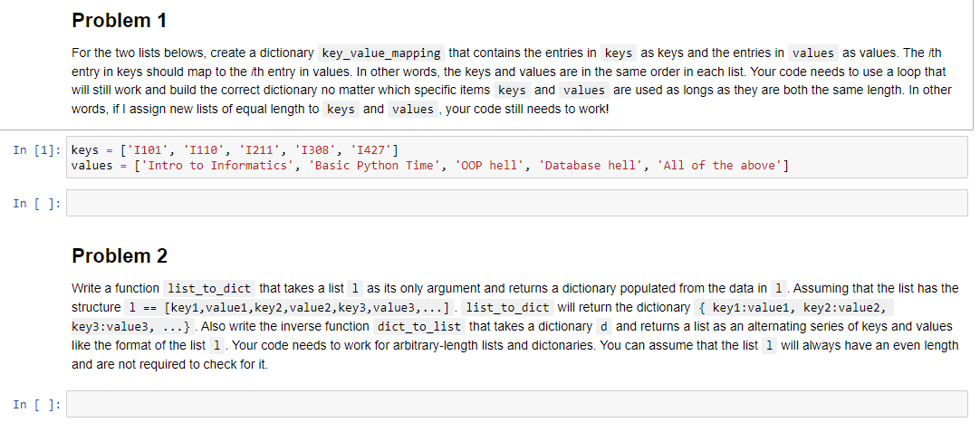The width and height of the screenshot is (980, 442).
Task: Click the key_value_mapping inline code
Action: click(x=381, y=53)
